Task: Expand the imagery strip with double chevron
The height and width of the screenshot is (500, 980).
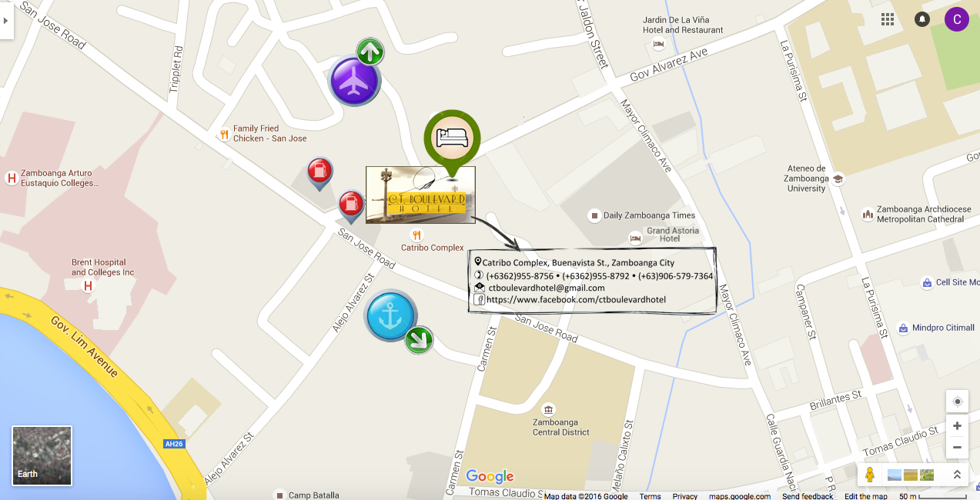Action: tap(957, 475)
